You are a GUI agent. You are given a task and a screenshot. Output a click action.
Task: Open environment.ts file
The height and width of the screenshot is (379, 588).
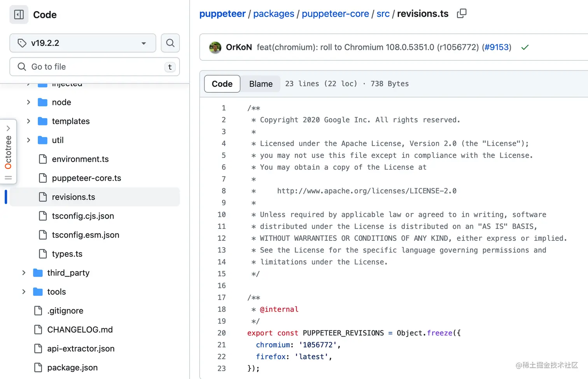pos(80,159)
